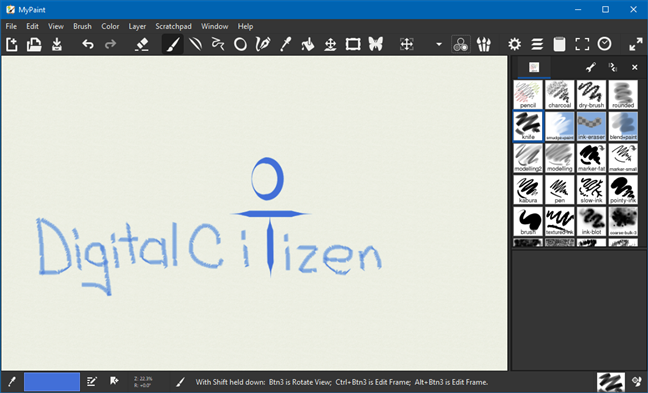
Task: Pick the modelling brush
Action: [560, 158]
